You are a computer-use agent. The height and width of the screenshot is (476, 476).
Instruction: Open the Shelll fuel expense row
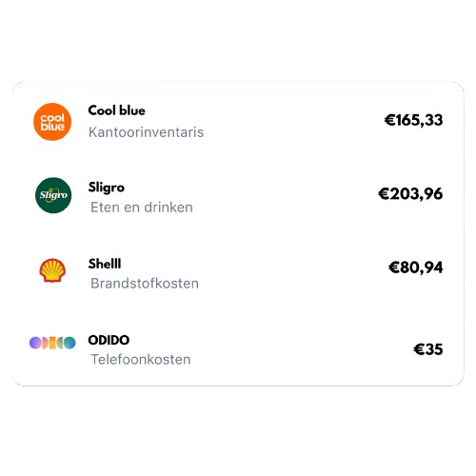tap(238, 271)
